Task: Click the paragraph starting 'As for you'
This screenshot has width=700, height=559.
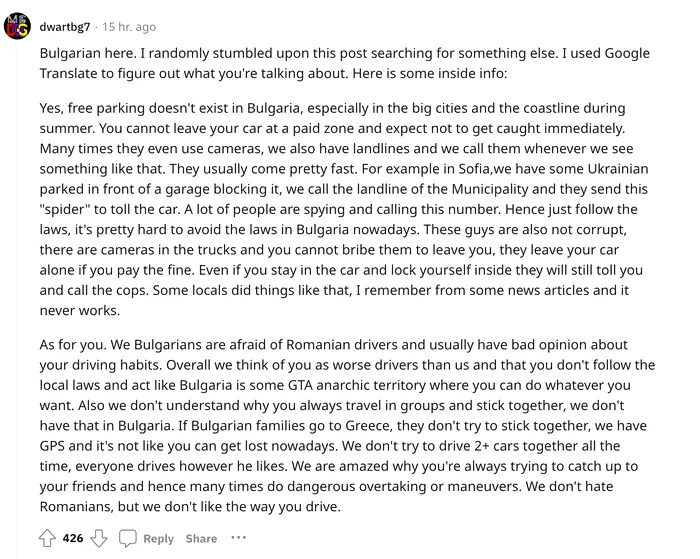Action: (x=347, y=426)
